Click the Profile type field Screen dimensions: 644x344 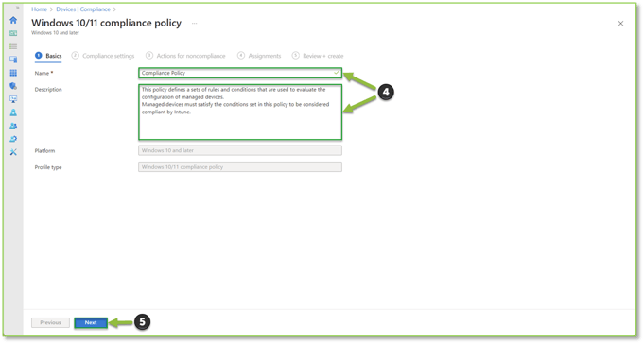pyautogui.click(x=240, y=167)
